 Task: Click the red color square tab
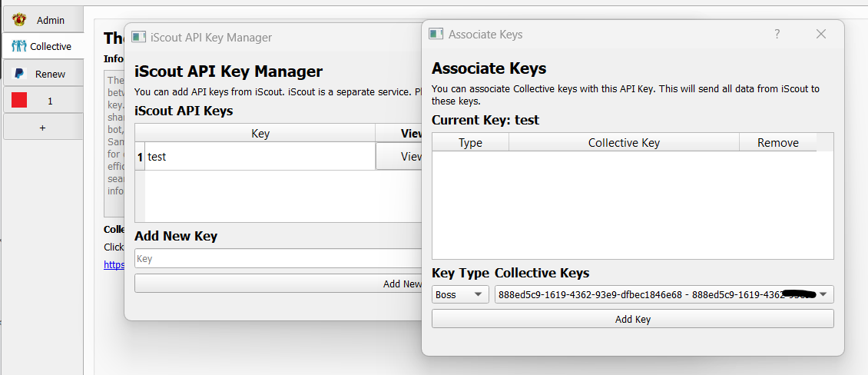point(19,101)
